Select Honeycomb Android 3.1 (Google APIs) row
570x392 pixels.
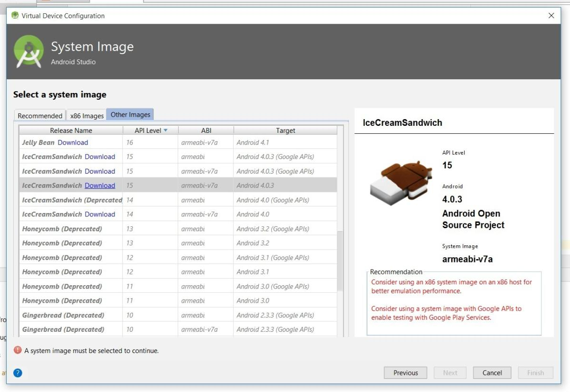click(x=178, y=258)
